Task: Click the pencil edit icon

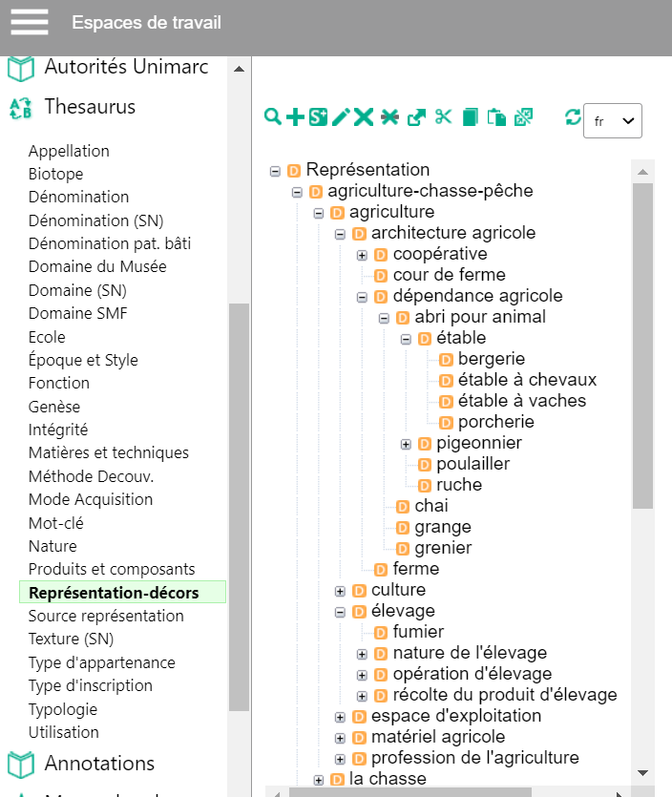Action: (341, 116)
